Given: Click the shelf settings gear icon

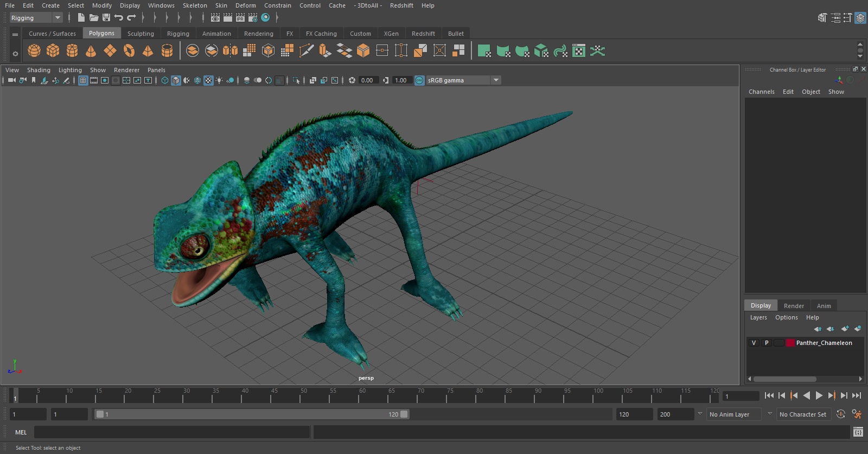Looking at the screenshot, I should [x=15, y=53].
